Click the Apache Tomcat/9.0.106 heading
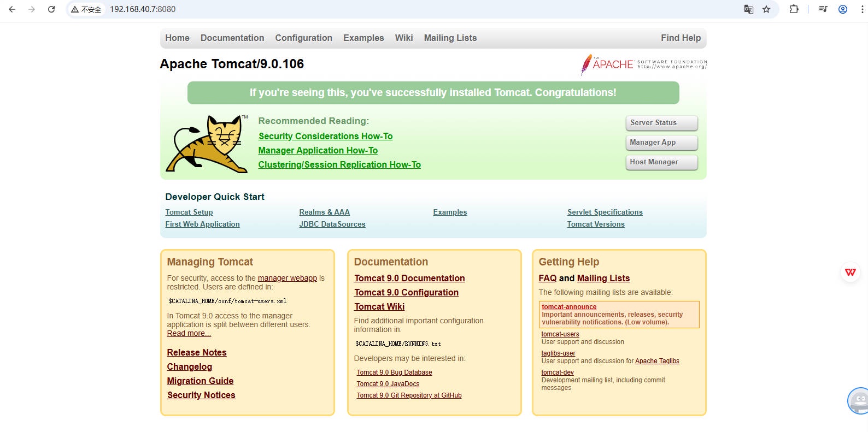 232,64
